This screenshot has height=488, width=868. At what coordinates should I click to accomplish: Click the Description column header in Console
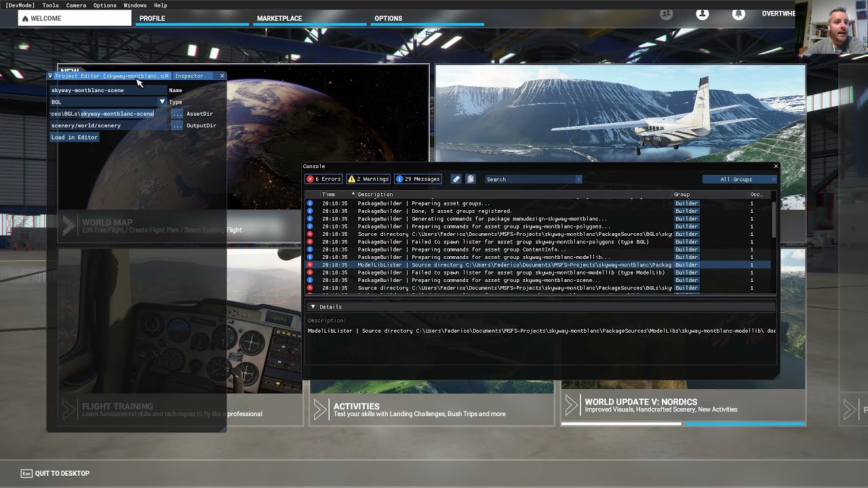click(x=513, y=195)
